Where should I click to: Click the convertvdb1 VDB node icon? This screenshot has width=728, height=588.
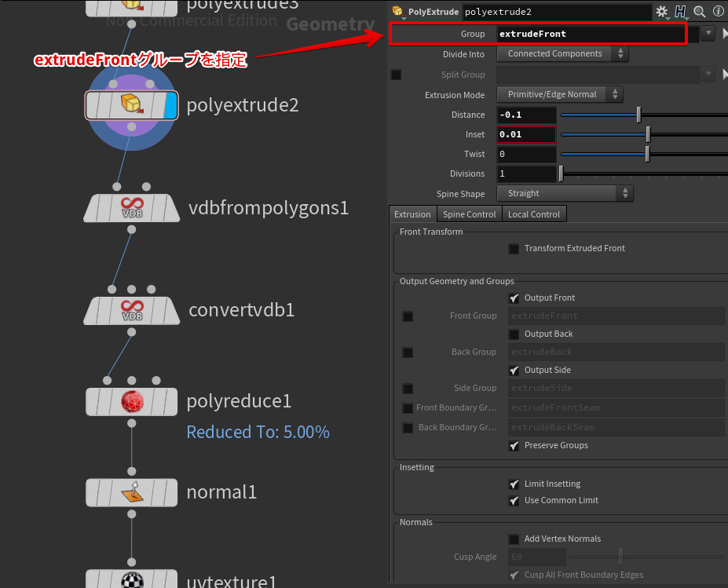pos(132,310)
